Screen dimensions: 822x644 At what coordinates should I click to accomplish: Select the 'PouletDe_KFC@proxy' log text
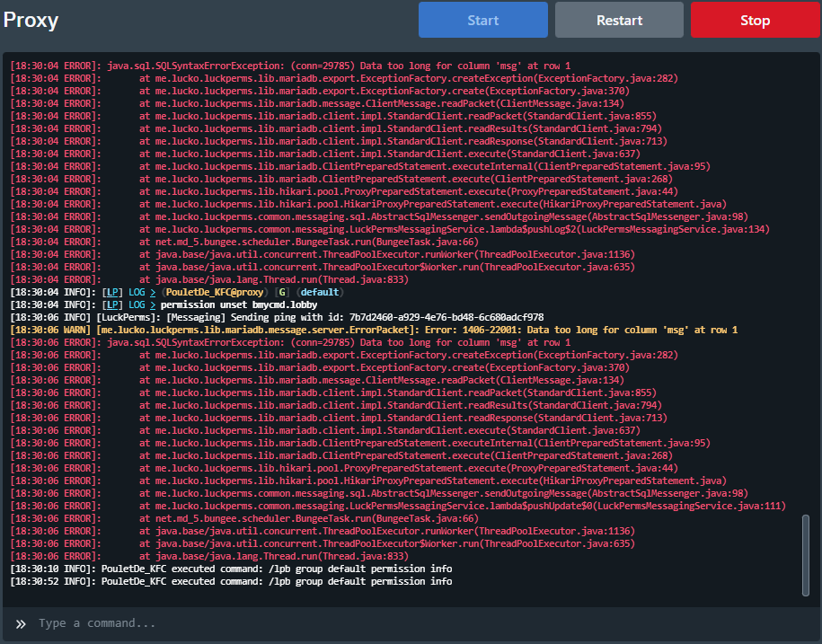pos(215,292)
